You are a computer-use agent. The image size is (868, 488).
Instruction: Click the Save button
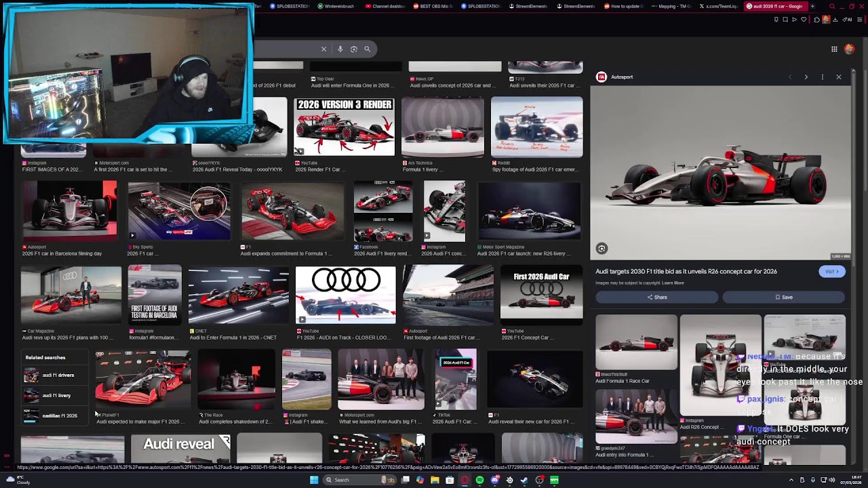pos(783,297)
